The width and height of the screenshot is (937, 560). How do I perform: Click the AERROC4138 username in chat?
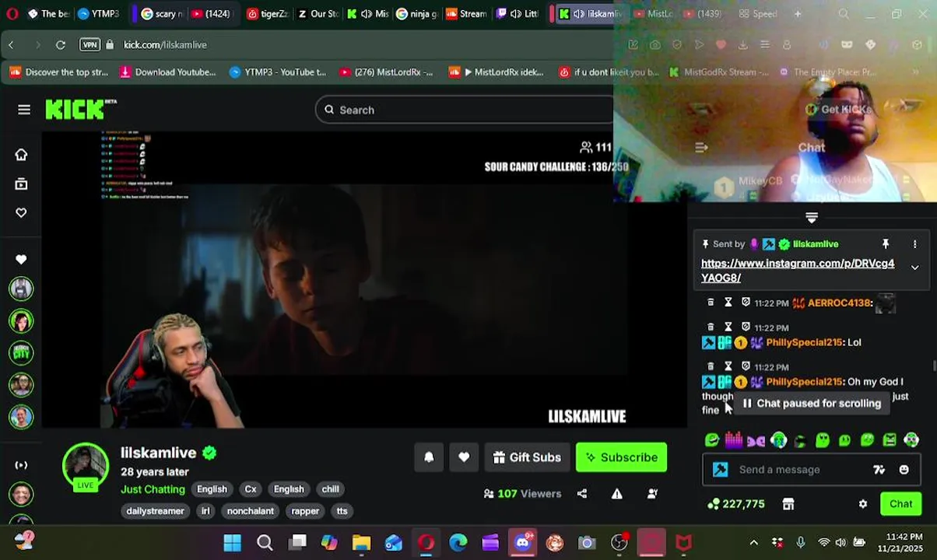coord(839,303)
